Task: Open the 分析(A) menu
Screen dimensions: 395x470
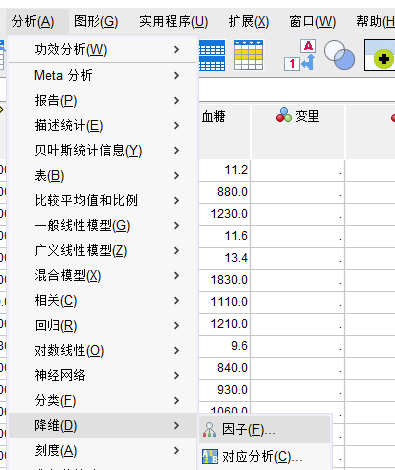Action: pyautogui.click(x=33, y=22)
